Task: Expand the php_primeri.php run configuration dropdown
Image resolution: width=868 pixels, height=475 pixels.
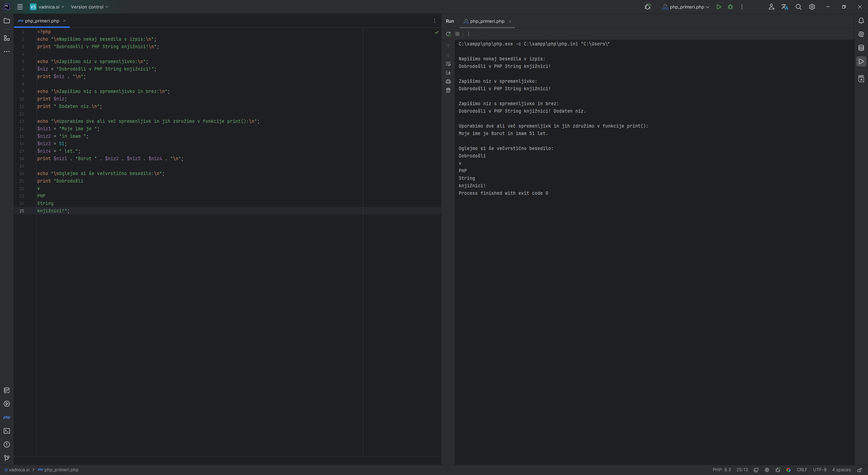Action: point(686,7)
